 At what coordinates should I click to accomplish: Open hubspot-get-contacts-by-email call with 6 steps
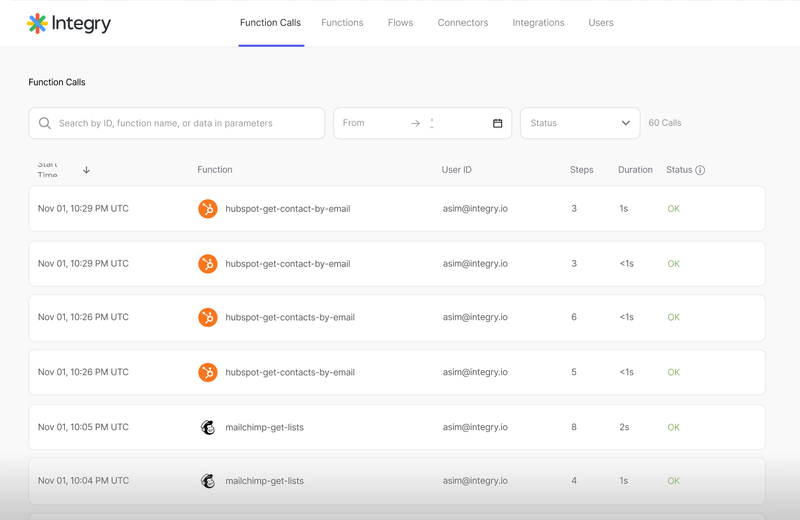pos(397,317)
